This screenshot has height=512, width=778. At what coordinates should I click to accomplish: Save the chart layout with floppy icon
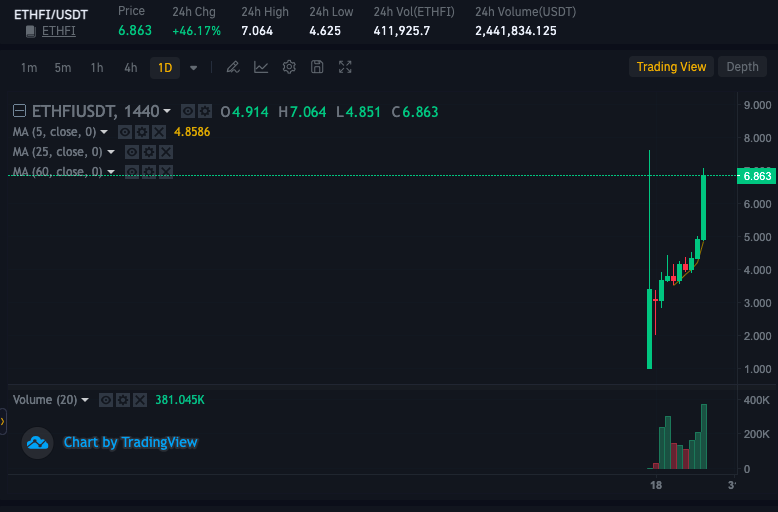click(317, 67)
